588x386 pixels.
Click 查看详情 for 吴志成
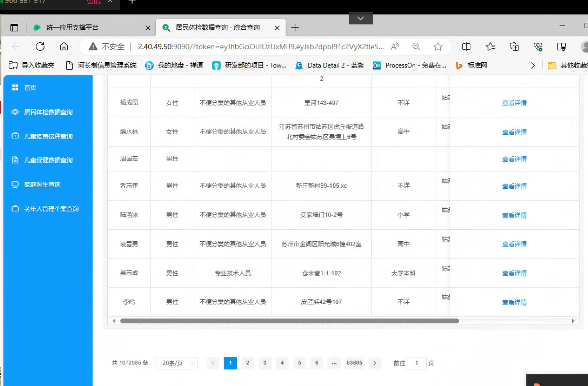tap(514, 273)
